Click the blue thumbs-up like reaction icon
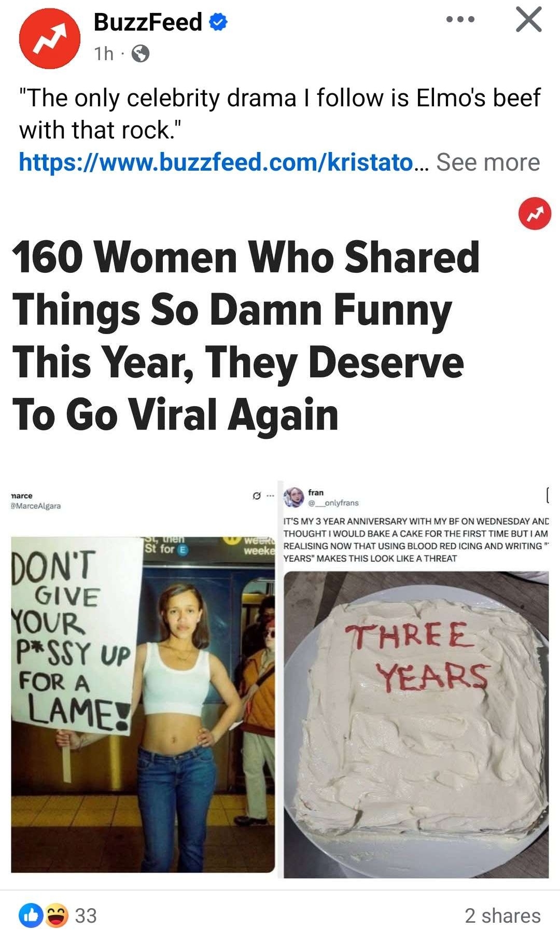This screenshot has width=560, height=944. click(x=31, y=915)
